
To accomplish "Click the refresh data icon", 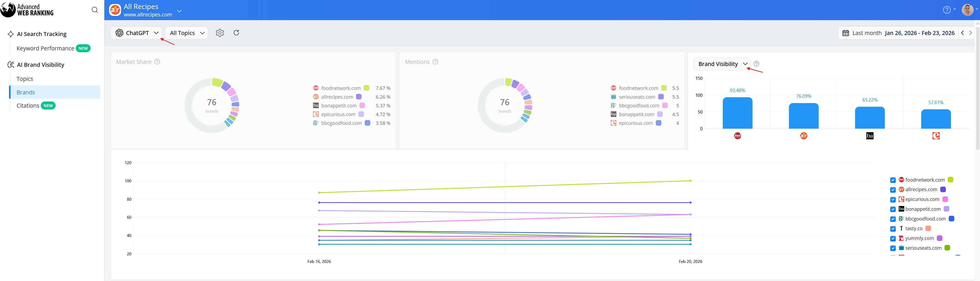I will (x=236, y=33).
